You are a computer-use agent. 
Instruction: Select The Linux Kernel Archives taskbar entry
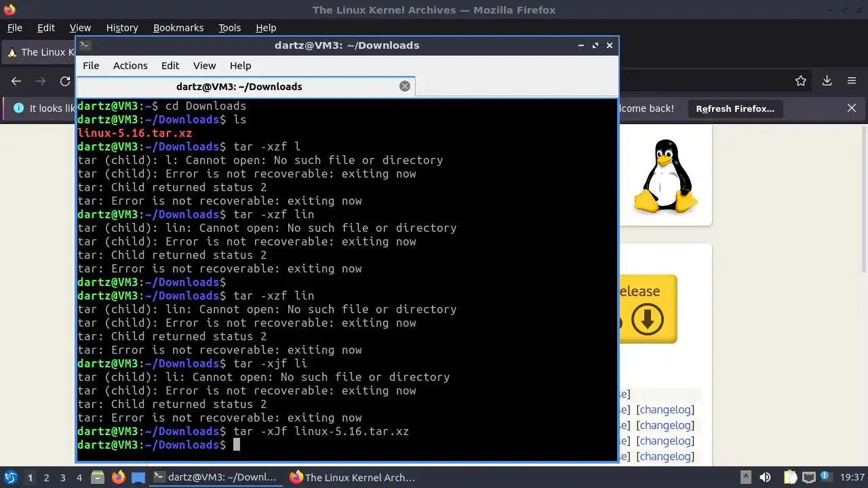click(x=353, y=477)
